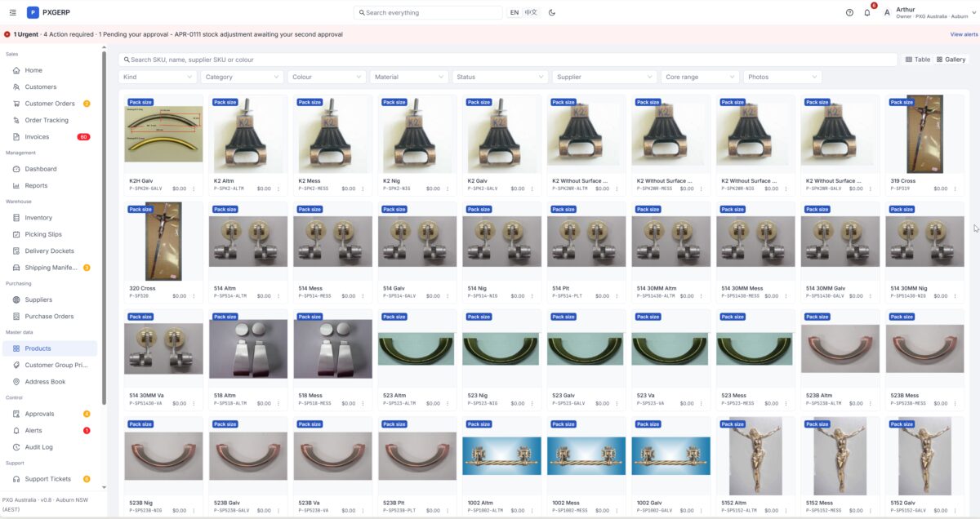Switch language to 中文
Viewport: 980px width, 519px height.
click(531, 12)
